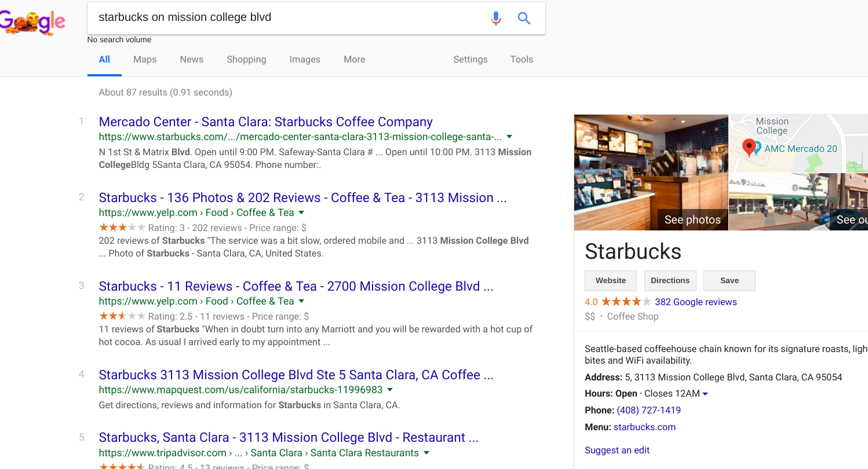
Task: Click 'Rating: 2.5 - 11 reviews' star line
Action: (x=204, y=317)
